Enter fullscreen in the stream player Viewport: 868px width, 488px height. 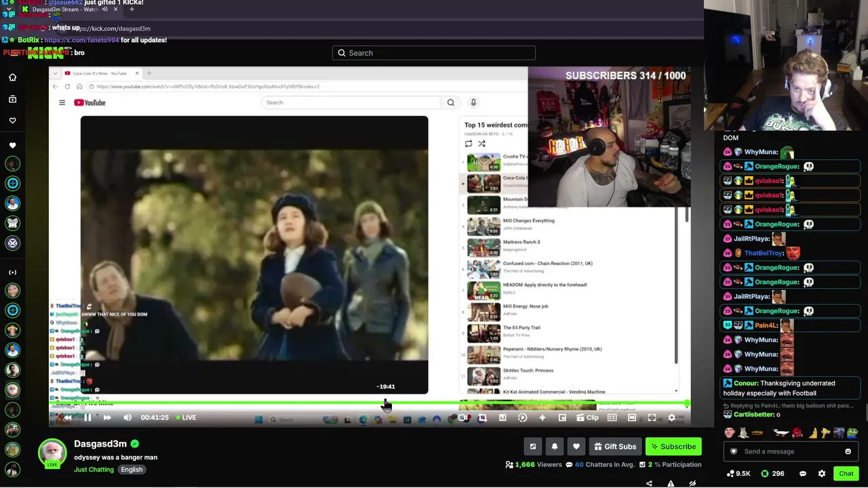[x=652, y=418]
